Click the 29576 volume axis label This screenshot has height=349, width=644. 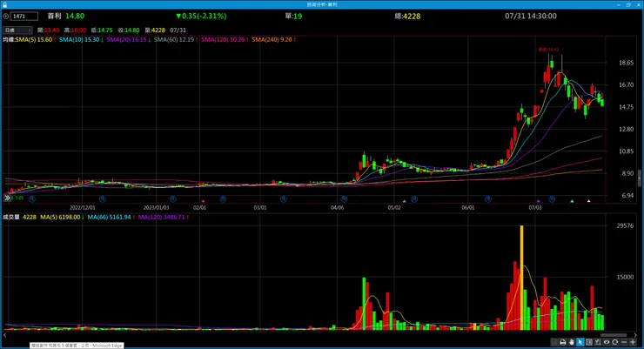pyautogui.click(x=625, y=225)
